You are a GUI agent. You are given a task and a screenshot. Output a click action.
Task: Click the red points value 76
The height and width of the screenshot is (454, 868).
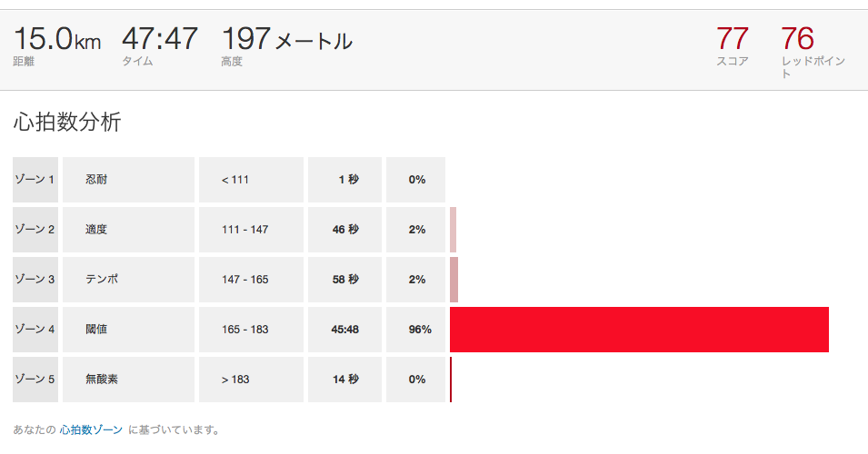[x=798, y=39]
